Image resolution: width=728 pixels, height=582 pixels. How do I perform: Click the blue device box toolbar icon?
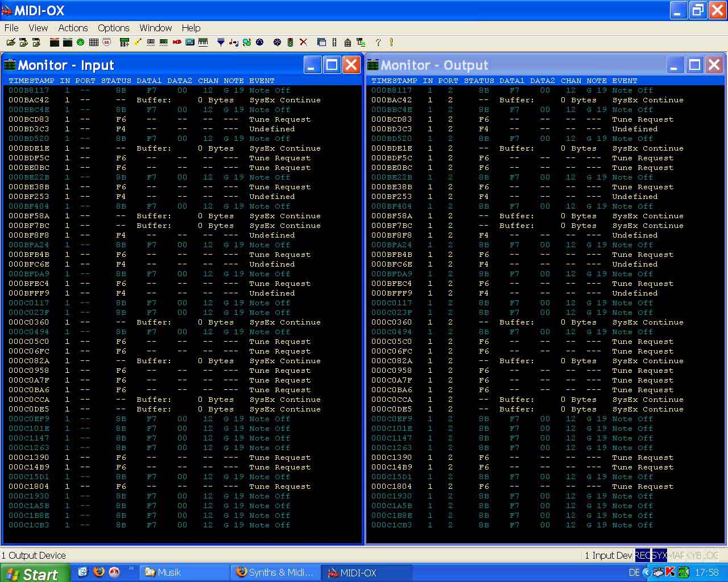(x=190, y=42)
